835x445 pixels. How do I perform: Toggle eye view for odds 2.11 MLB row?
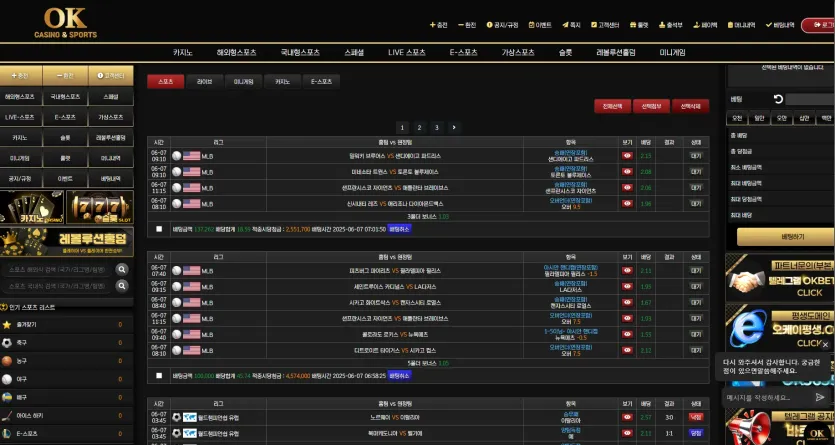627,271
